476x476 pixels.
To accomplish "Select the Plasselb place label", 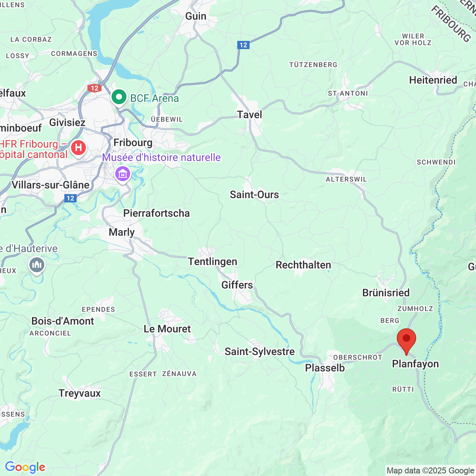I will click(325, 368).
